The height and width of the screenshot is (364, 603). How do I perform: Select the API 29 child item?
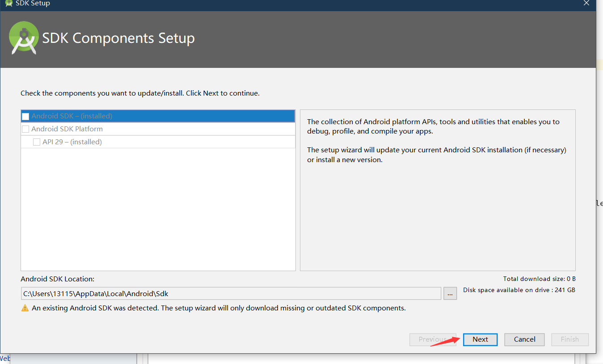[x=72, y=142]
